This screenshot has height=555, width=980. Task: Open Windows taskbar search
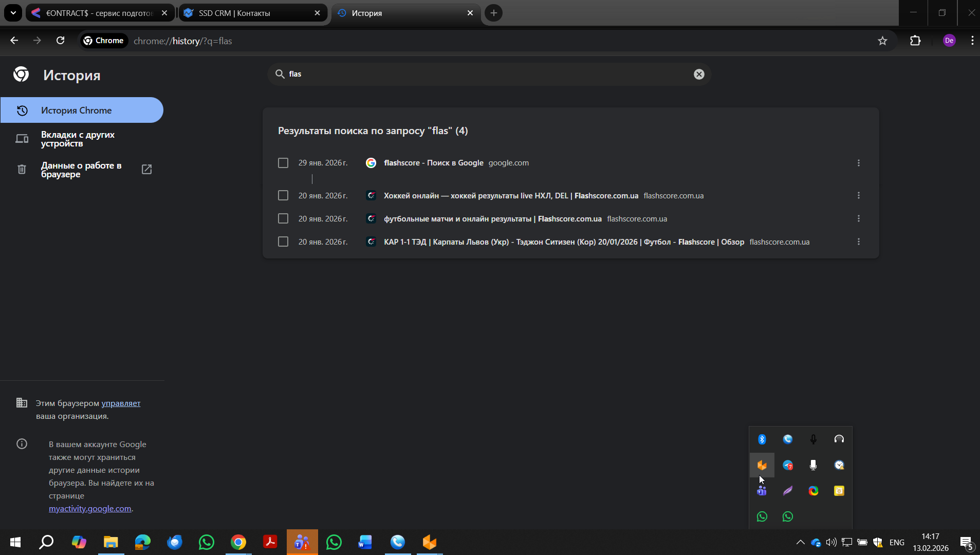(47, 542)
